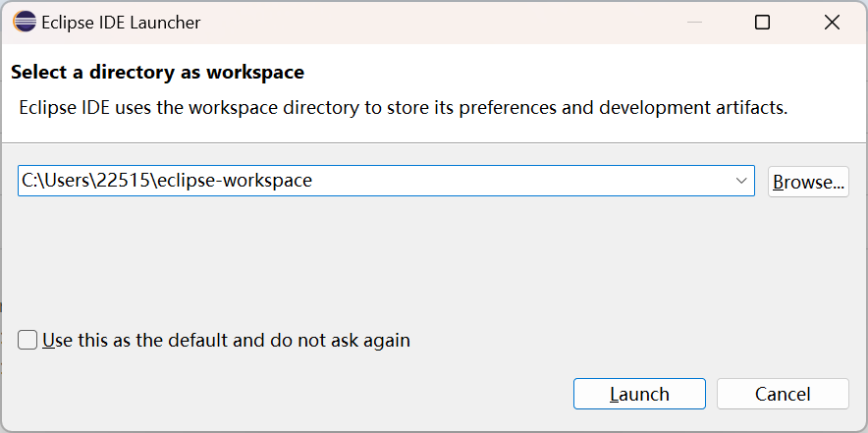This screenshot has height=433, width=868.
Task: Expand the workspace directory dropdown arrow
Action: point(741,182)
